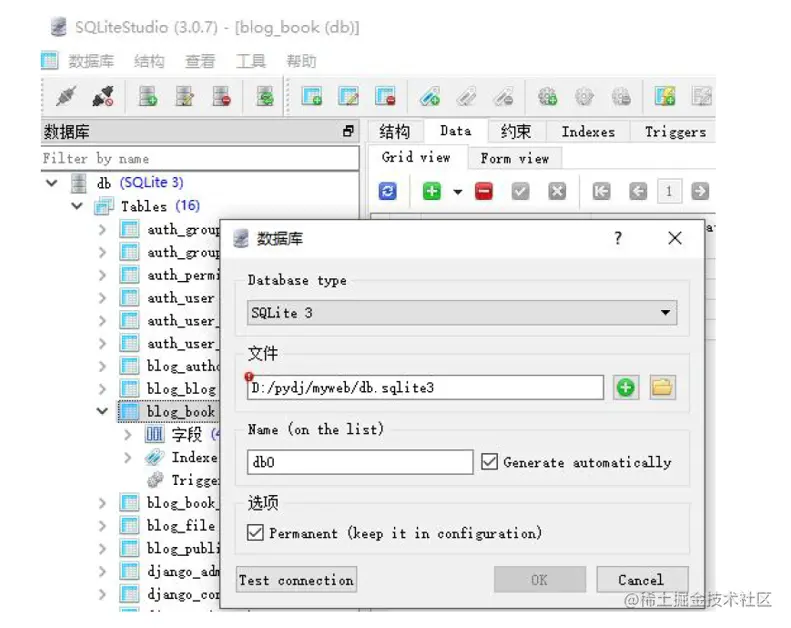791x628 pixels.
Task: Switch to the Form view tab
Action: [x=515, y=158]
